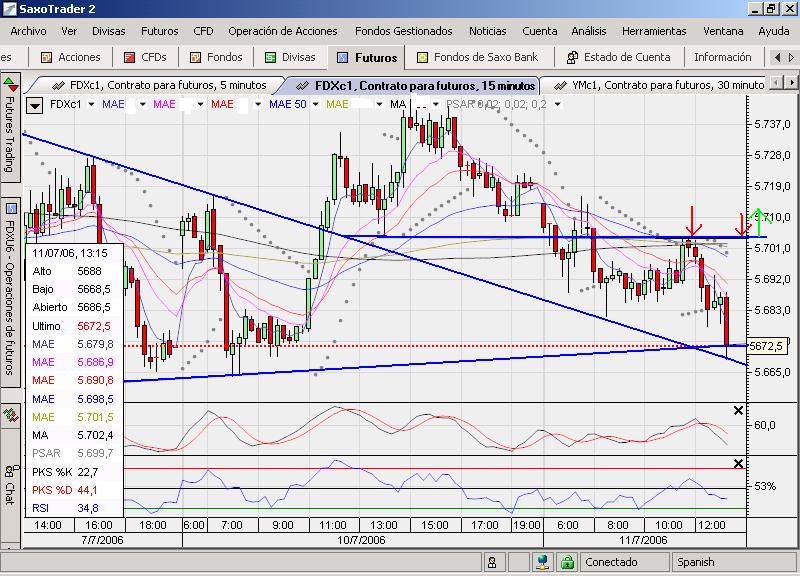Expand the PSAR indicator dropdown

point(558,105)
